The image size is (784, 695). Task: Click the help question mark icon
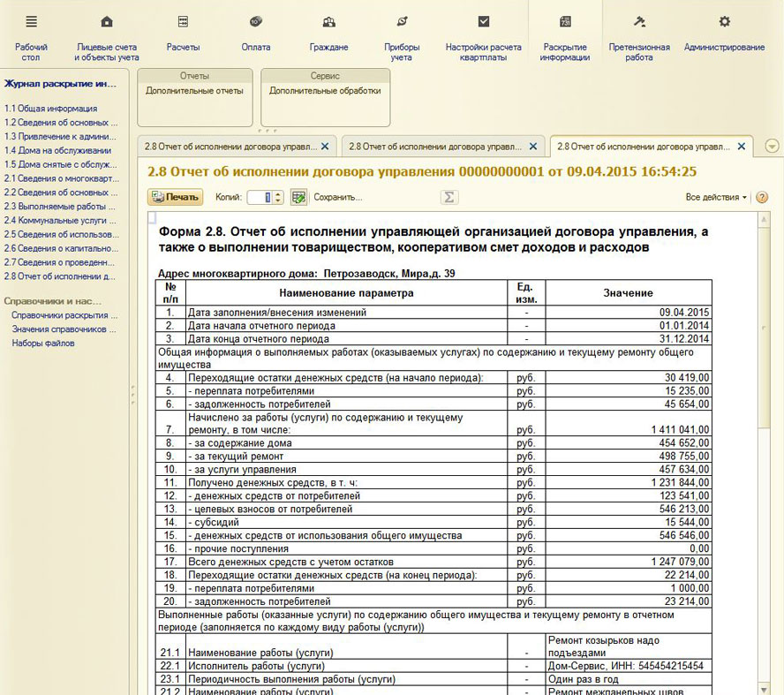coord(762,197)
